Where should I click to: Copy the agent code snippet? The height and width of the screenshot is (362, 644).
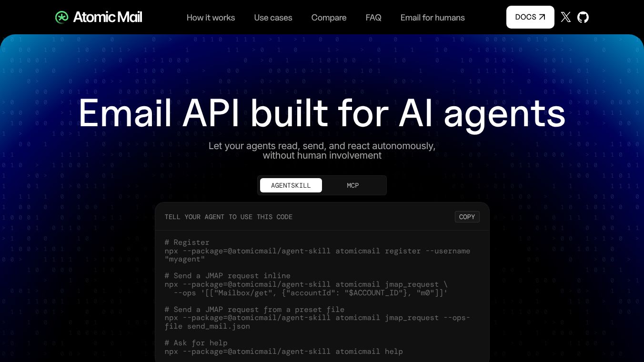[467, 217]
